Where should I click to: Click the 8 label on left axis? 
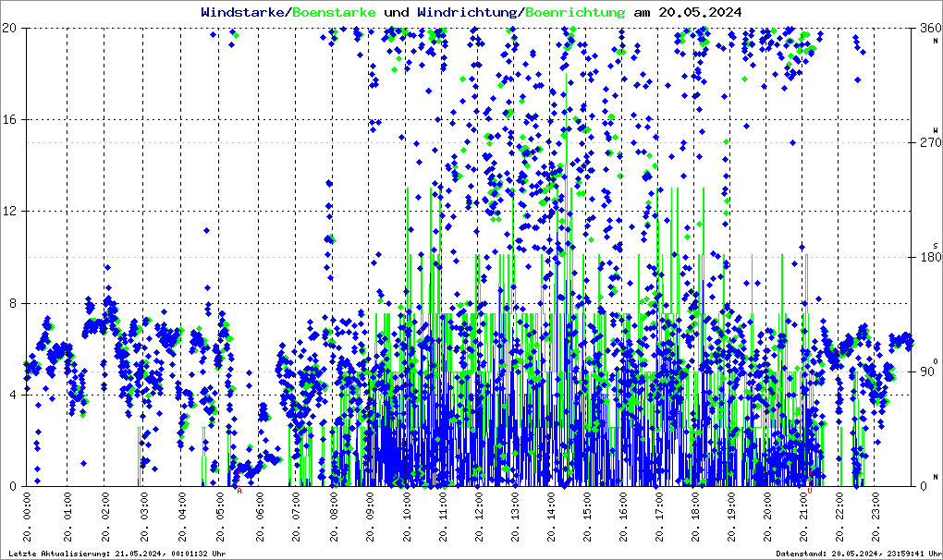tap(14, 303)
